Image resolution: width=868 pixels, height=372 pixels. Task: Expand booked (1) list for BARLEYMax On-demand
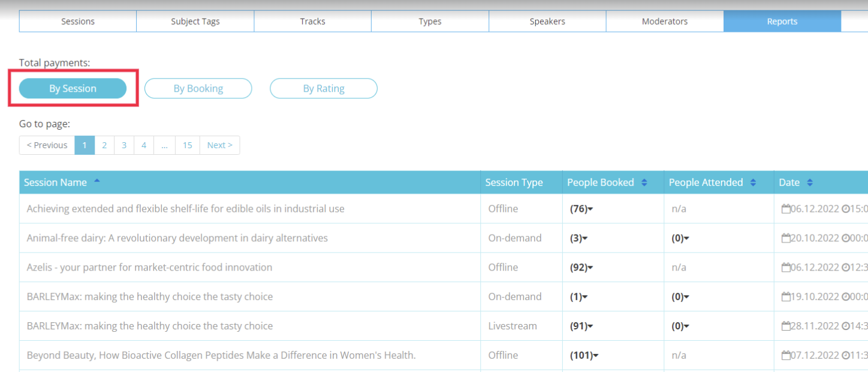click(579, 297)
